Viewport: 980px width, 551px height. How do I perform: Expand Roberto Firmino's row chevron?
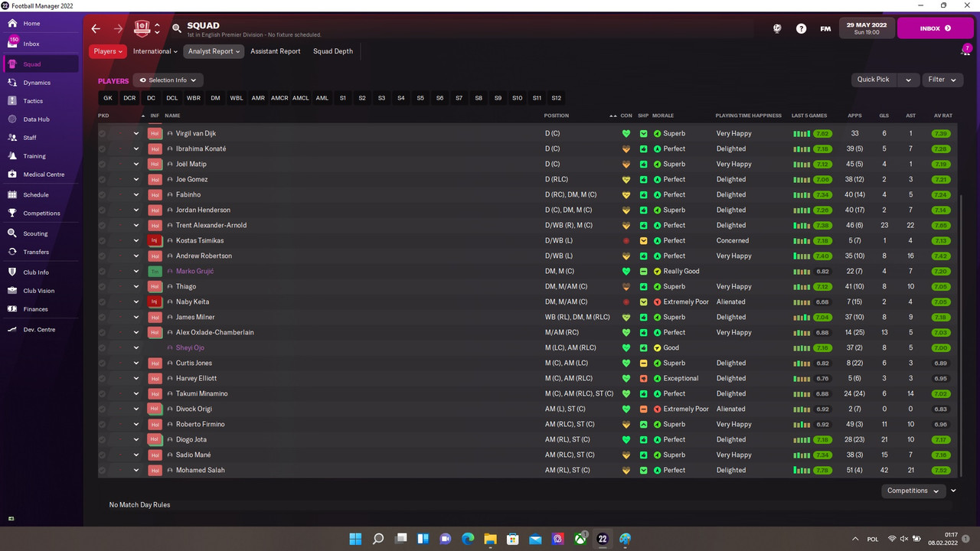coord(136,424)
